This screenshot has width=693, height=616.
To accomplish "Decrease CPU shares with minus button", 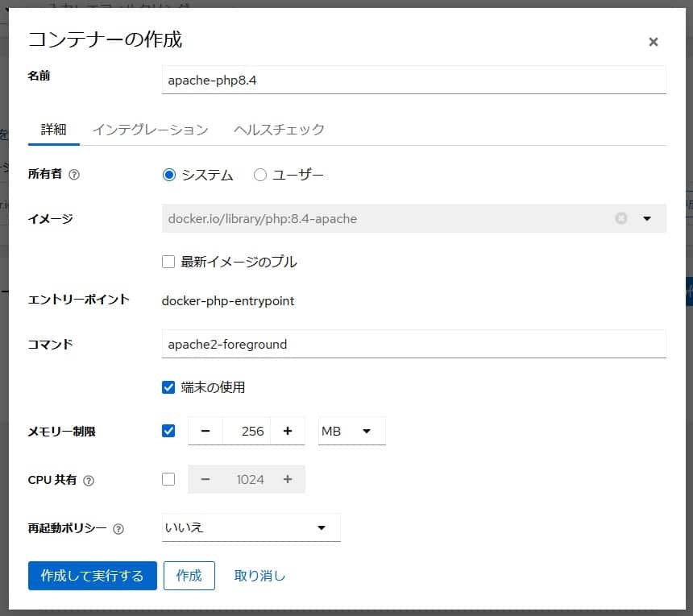I will tap(205, 479).
